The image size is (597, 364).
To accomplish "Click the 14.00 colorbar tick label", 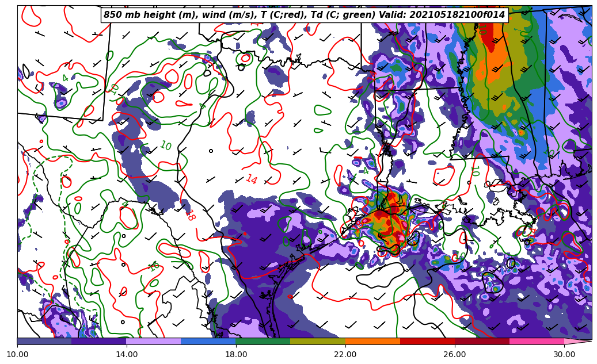I will tap(127, 354).
